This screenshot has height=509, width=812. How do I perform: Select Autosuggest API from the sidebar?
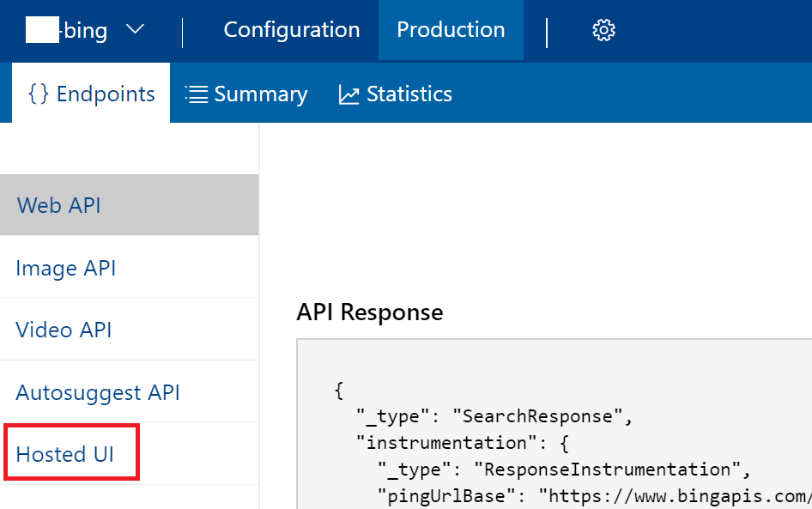98,391
